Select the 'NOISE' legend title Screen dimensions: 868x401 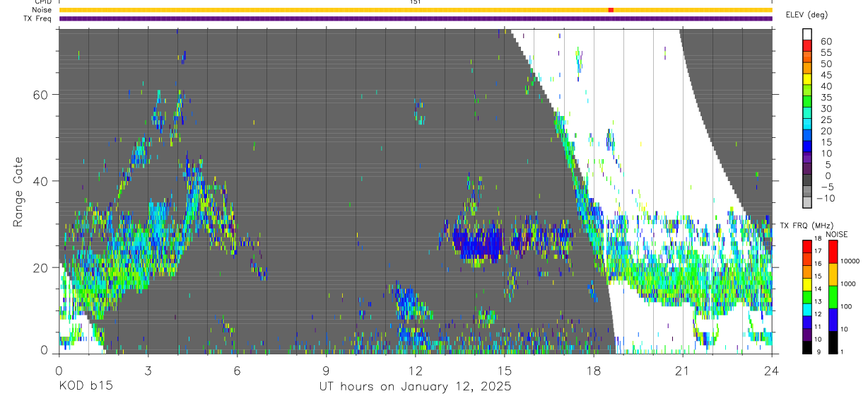tap(836, 234)
